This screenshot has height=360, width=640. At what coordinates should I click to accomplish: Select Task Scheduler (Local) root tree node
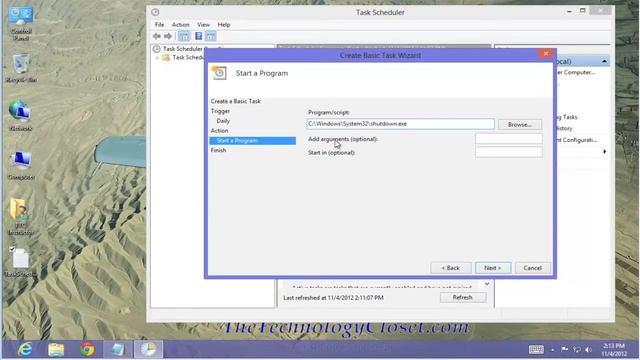coord(182,49)
